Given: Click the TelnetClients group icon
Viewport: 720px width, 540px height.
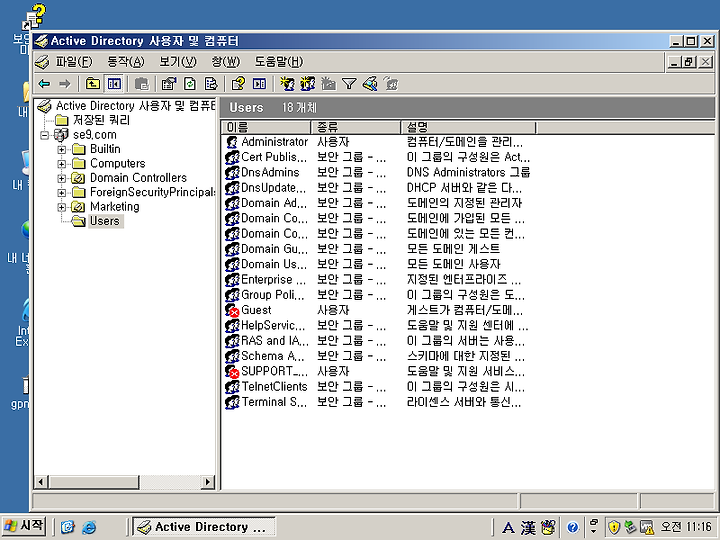Looking at the screenshot, I should [x=232, y=387].
